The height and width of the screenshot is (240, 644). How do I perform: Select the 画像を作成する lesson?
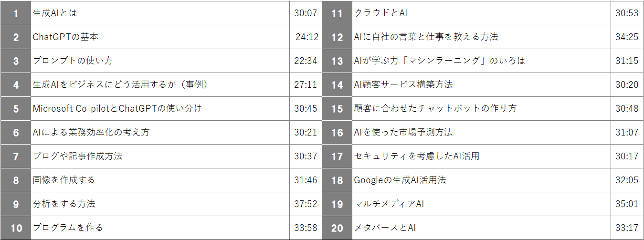click(x=64, y=180)
